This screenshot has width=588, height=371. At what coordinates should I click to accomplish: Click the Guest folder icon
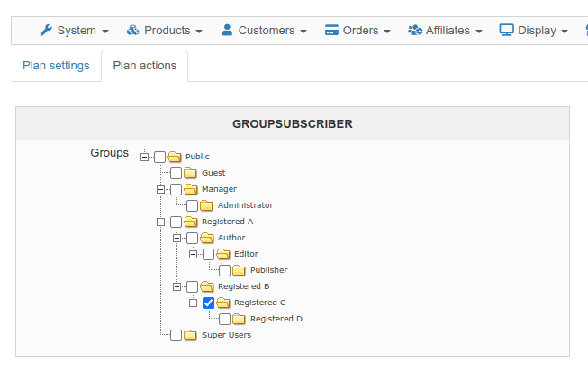click(x=190, y=173)
